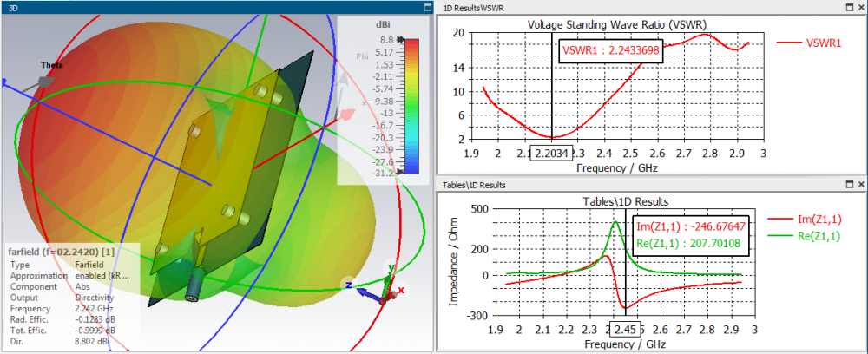The height and width of the screenshot is (354, 868).
Task: Click the -9.38 color scale value
Action: [x=381, y=102]
